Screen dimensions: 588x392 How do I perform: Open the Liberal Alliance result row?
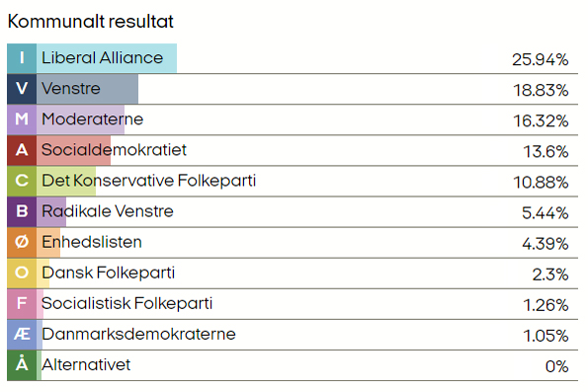pos(293,58)
